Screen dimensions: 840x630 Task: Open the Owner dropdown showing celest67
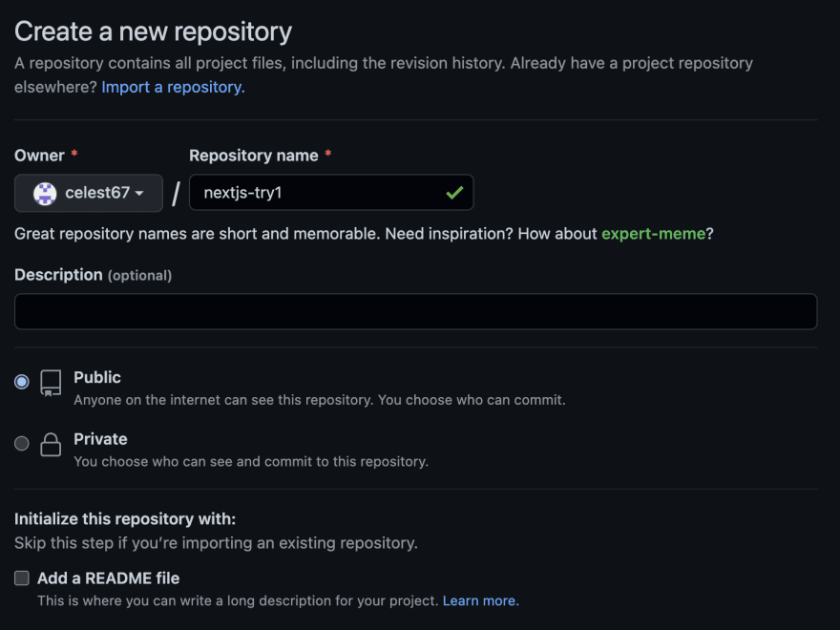89,193
